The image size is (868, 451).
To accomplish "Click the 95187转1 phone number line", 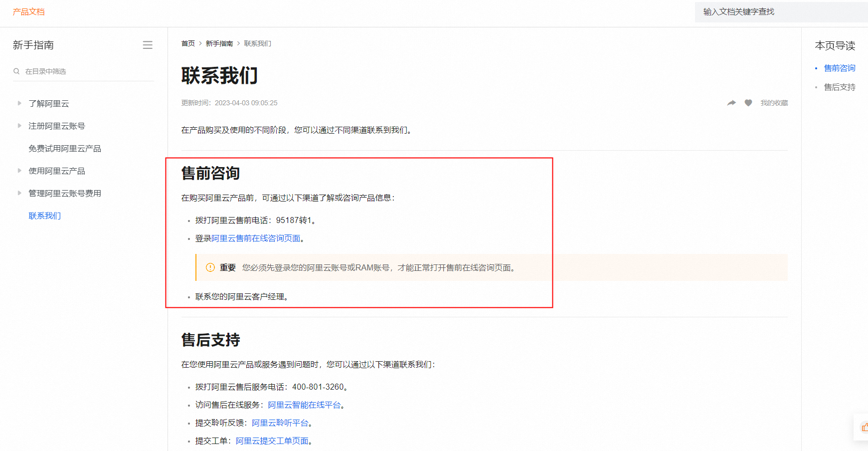I will [x=256, y=221].
